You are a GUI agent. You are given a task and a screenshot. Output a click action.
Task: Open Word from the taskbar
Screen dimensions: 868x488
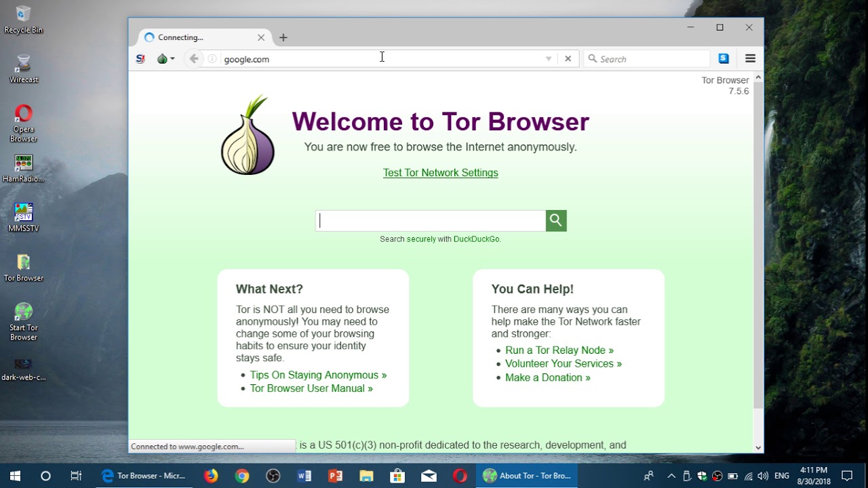304,476
